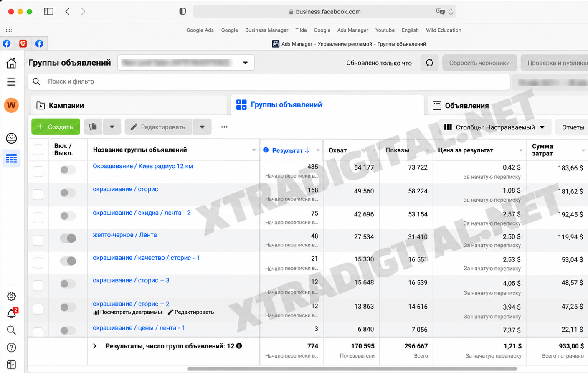Image resolution: width=588 pixels, height=373 pixels.
Task: Tick checkbox for окрашивание / сторис row
Action: click(38, 194)
